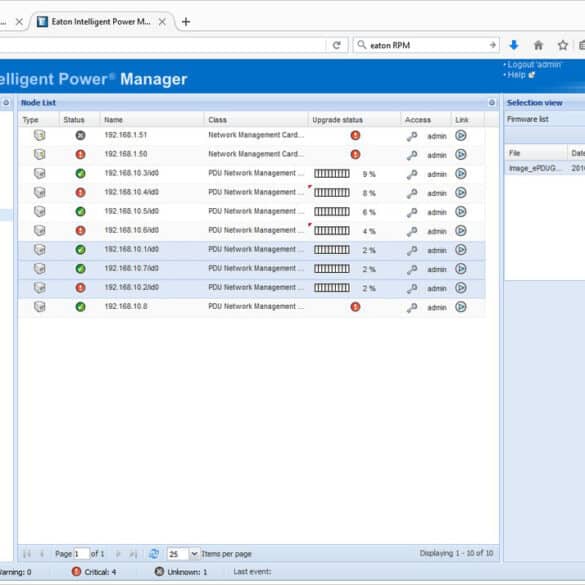The width and height of the screenshot is (585, 585).
Task: Select node name 192.168.10.4/id0
Action: (x=131, y=192)
